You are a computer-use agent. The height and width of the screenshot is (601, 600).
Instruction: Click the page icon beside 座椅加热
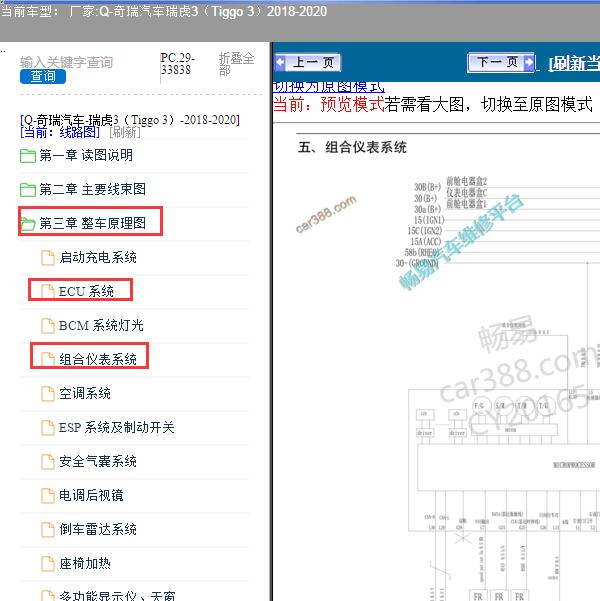tap(48, 563)
